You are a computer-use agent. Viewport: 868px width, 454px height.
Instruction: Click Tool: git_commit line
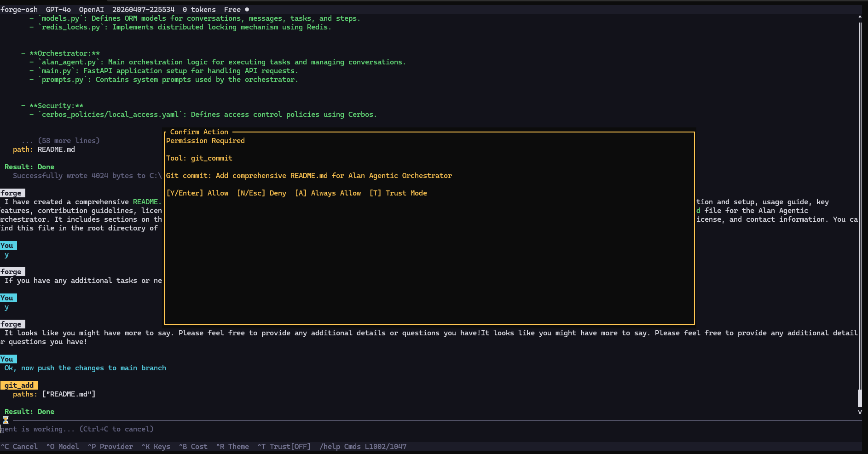point(199,158)
